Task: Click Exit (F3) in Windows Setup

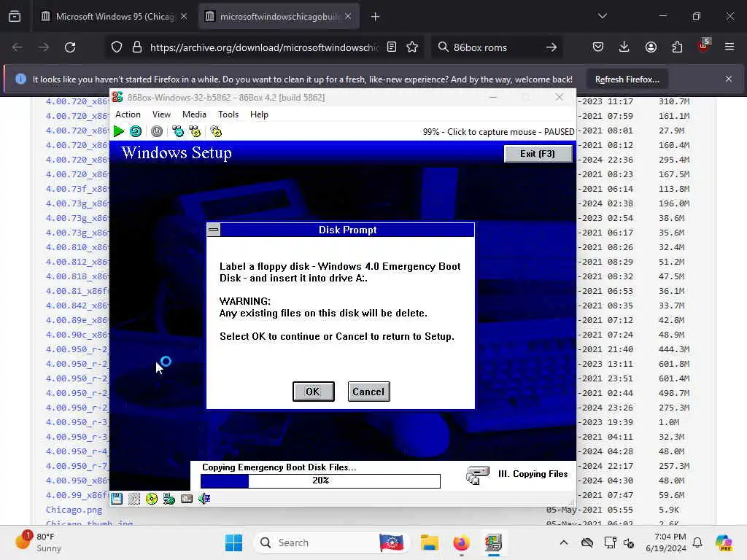Action: tap(538, 153)
